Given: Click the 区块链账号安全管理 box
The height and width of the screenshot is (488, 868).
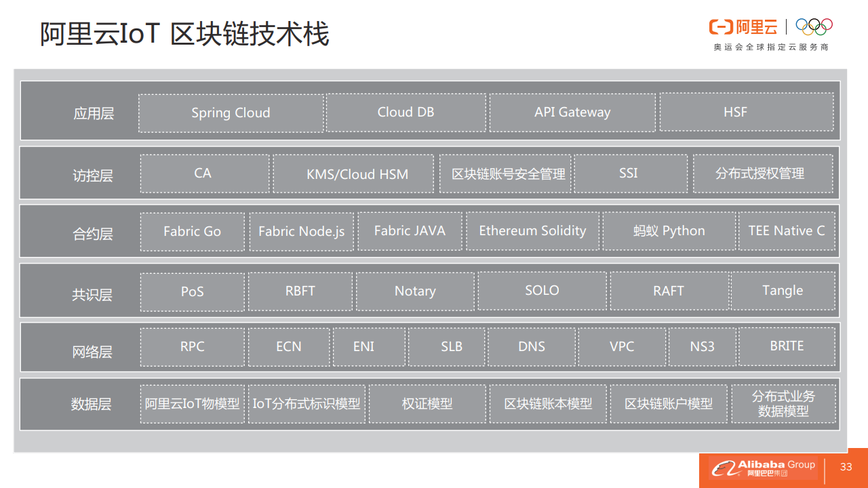Looking at the screenshot, I should [x=505, y=174].
